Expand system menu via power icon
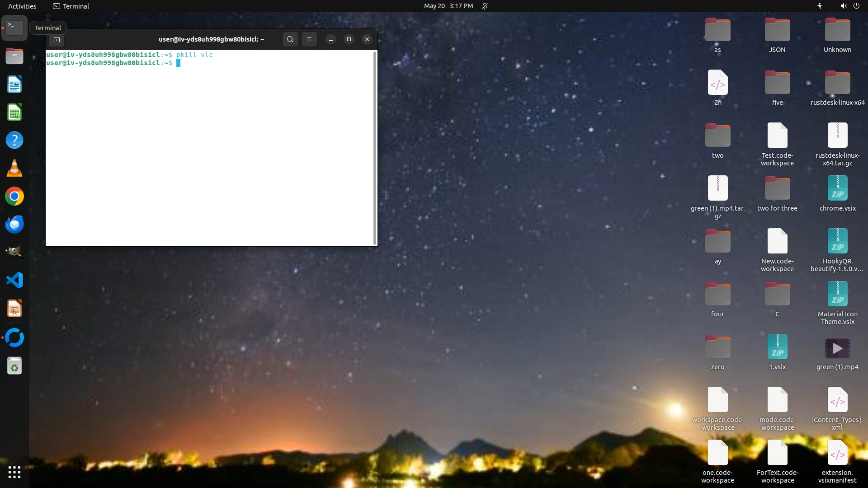 pos(856,6)
